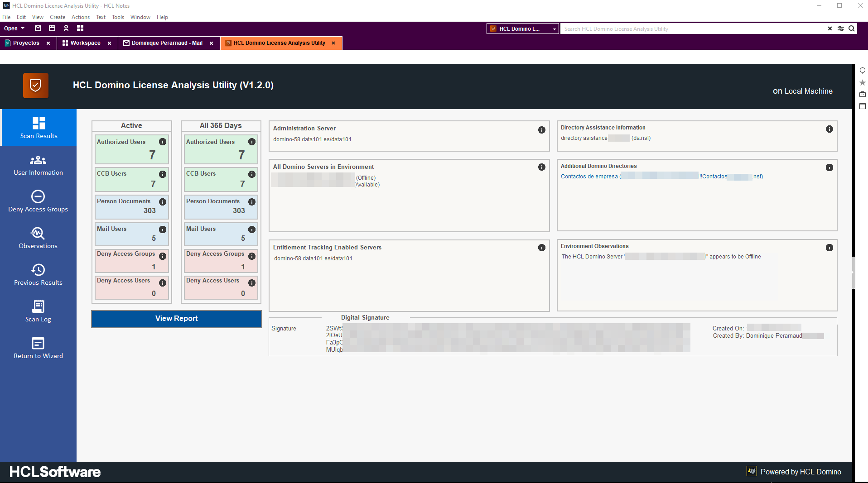The height and width of the screenshot is (483, 868).
Task: Show info for Active Person Documents
Action: 163,202
